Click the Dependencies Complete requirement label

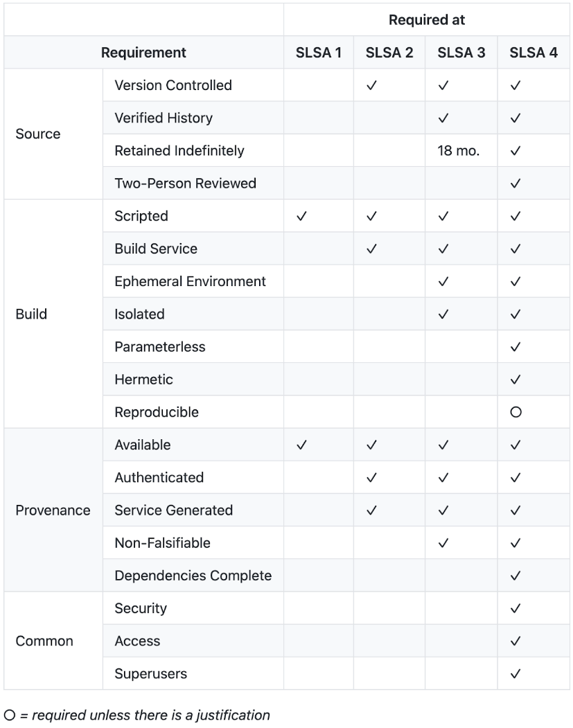point(193,576)
